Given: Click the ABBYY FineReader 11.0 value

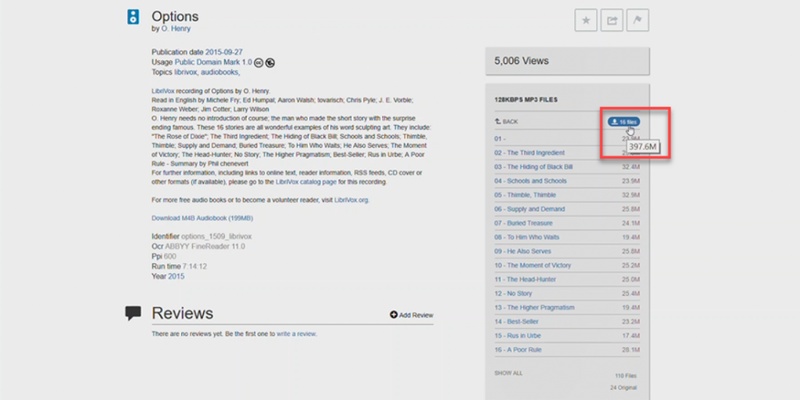Looking at the screenshot, I should [205, 246].
